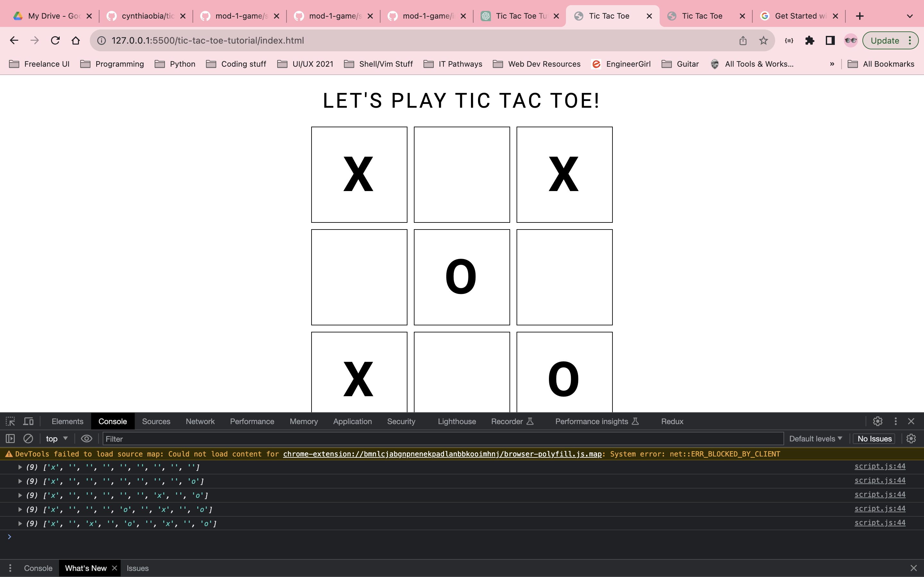This screenshot has width=924, height=577.
Task: Click the empty top-middle game cell
Action: pos(462,175)
